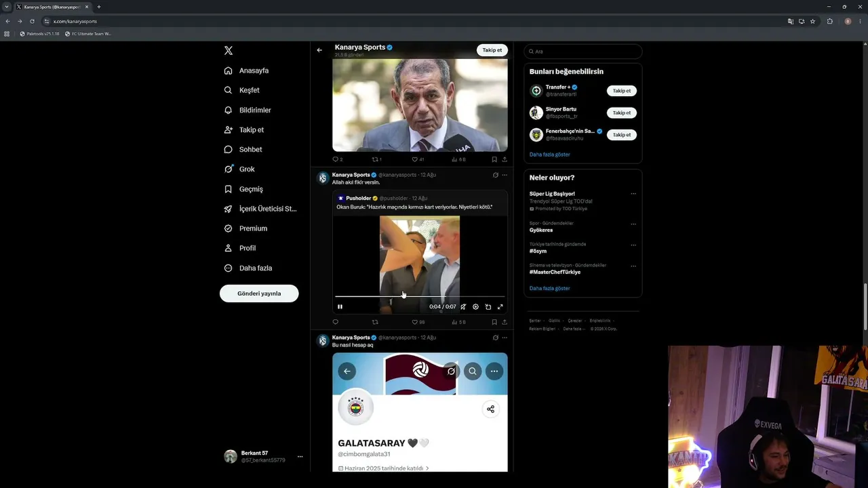This screenshot has width=868, height=488.
Task: Bookmark this page with the star icon
Action: coord(812,21)
